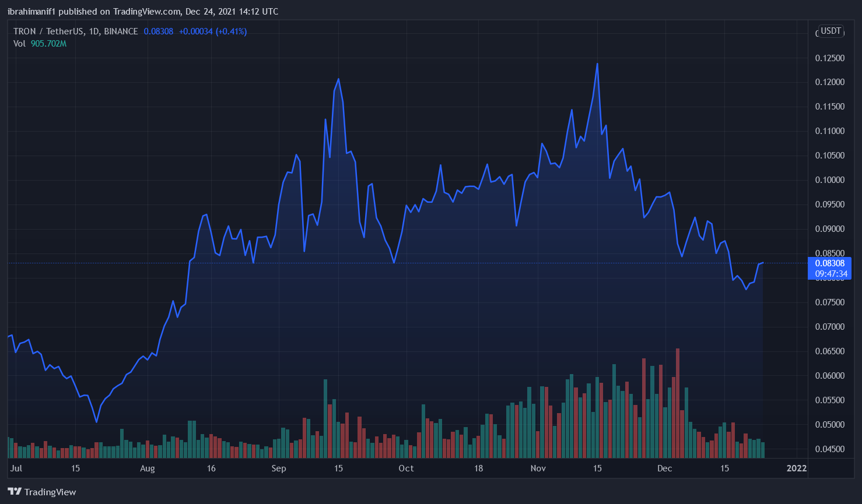Click the Jul date axis label
This screenshot has width=862, height=504.
click(16, 468)
